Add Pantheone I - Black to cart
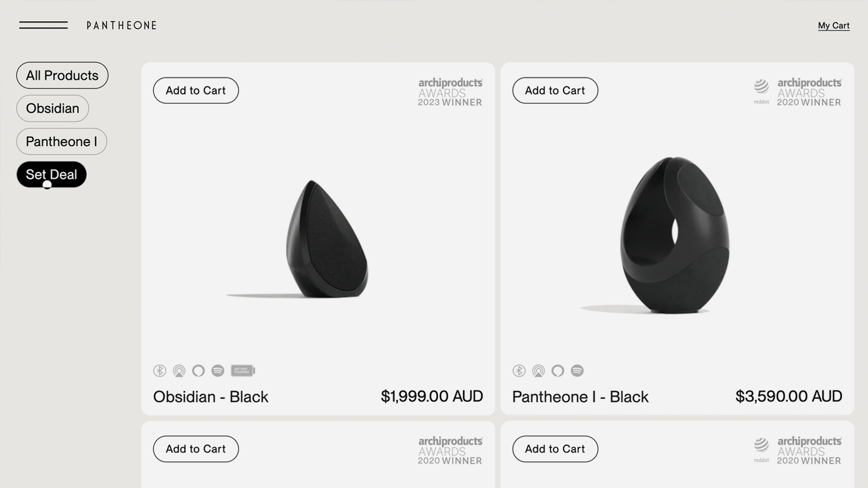The width and height of the screenshot is (868, 488). (x=555, y=90)
